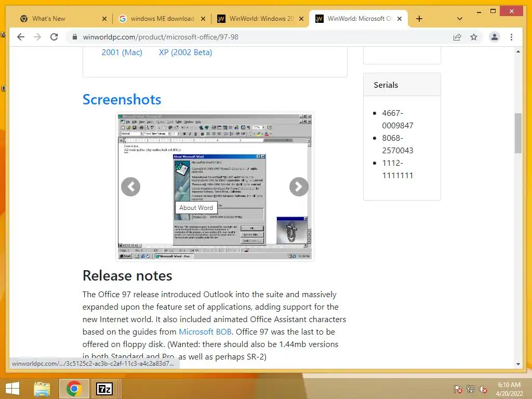This screenshot has width=532, height=399.
Task: Click the Release notes heading
Action: pos(127,275)
